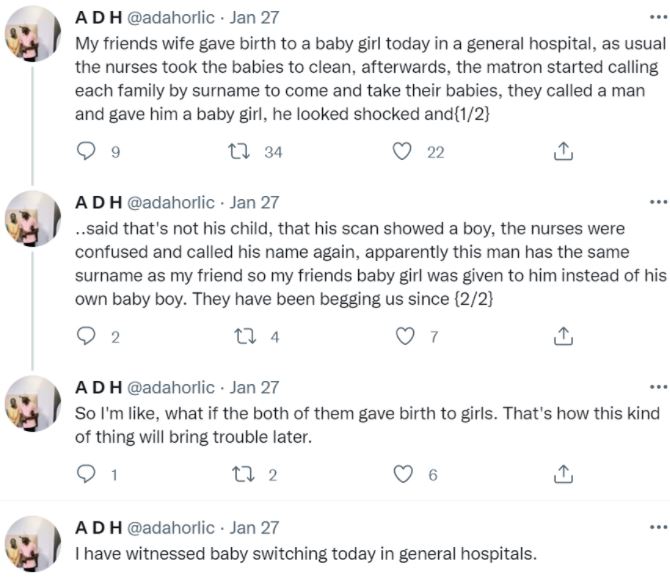Viewport: 670px width, 578px height.
Task: Like the tweet with 6 likes
Action: click(x=403, y=475)
